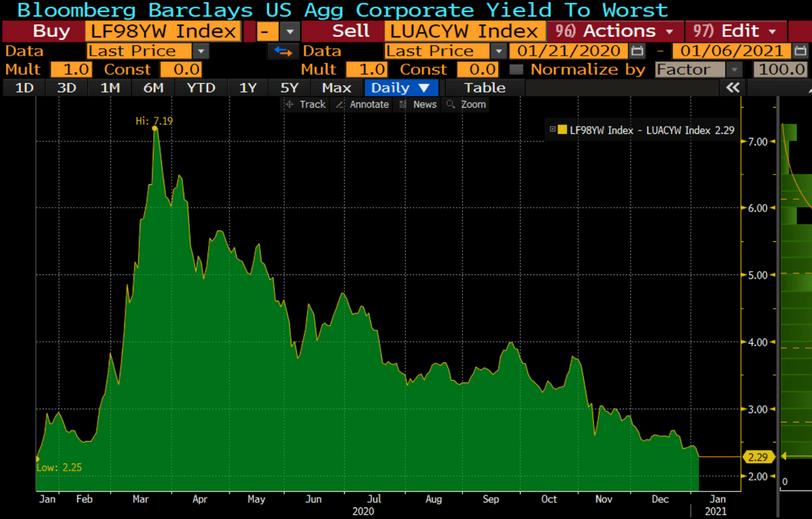Viewport: 812px width, 519px height.
Task: Click the 7.00 label on the yield axis
Action: coord(759,141)
